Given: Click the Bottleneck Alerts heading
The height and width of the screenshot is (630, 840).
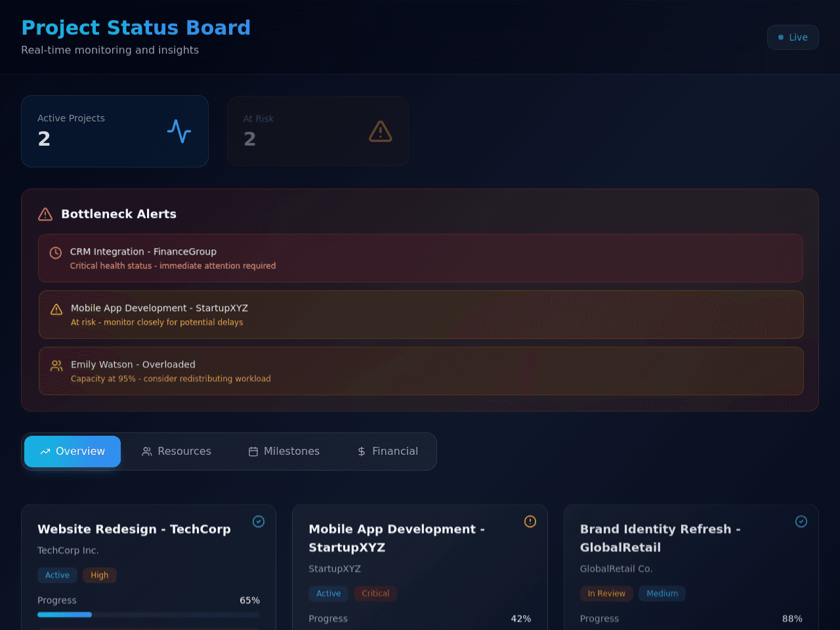Looking at the screenshot, I should [x=119, y=214].
